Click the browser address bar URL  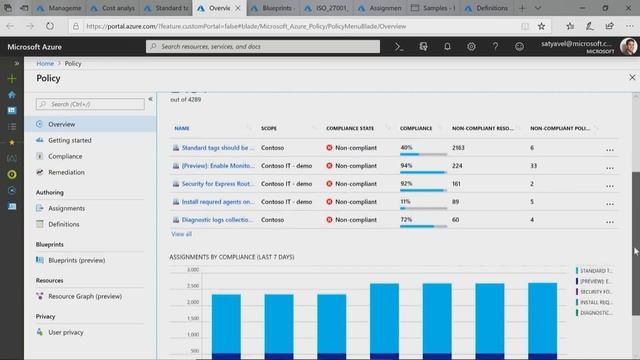pos(246,26)
